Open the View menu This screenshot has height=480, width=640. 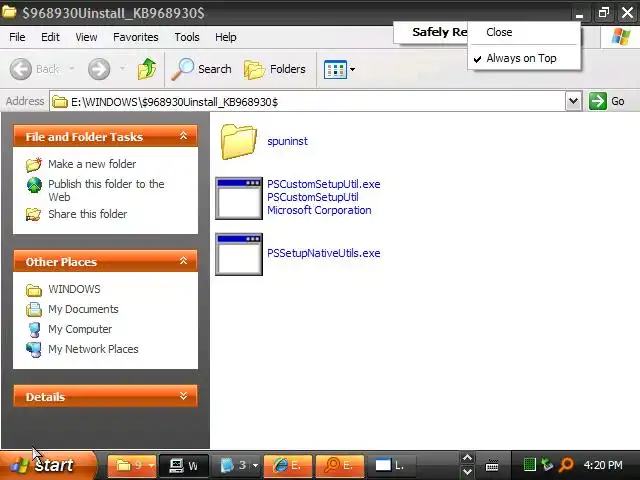pyautogui.click(x=86, y=37)
